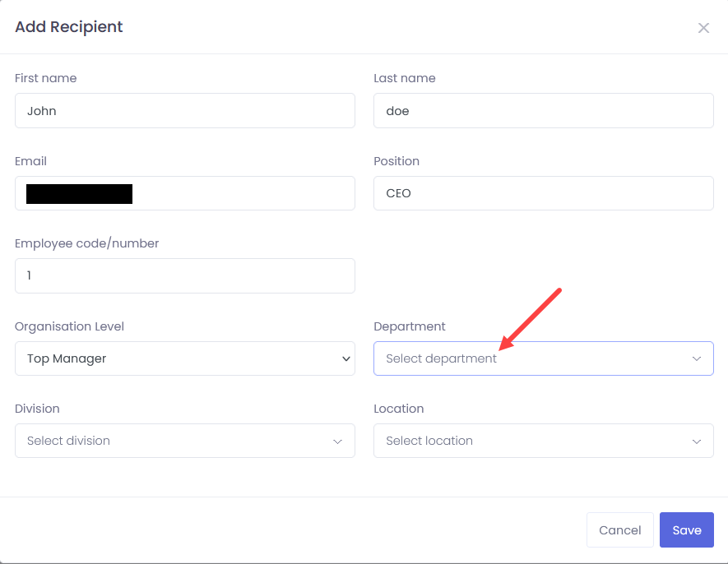Click the Employee code/number label
This screenshot has width=728, height=564.
tap(87, 243)
